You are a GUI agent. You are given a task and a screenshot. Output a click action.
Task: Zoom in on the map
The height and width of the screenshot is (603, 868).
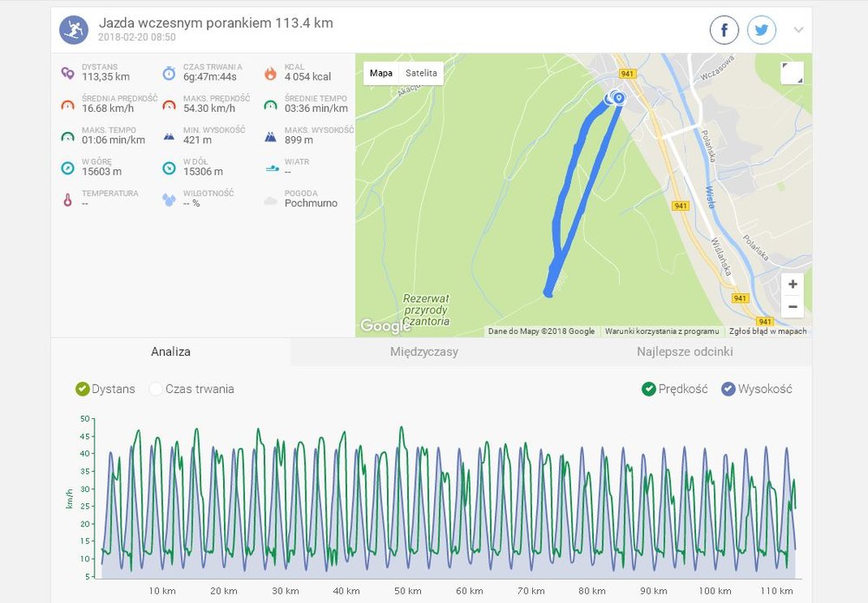point(792,285)
